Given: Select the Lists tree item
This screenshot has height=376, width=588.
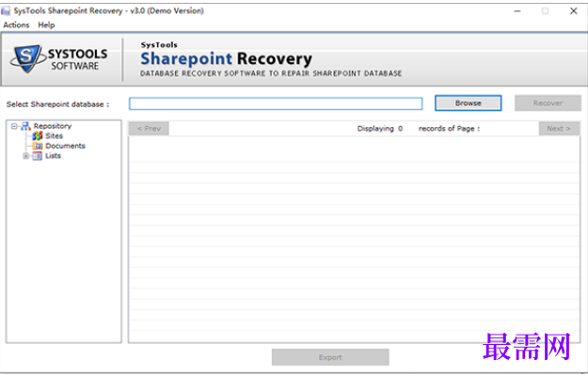Looking at the screenshot, I should pos(53,156).
